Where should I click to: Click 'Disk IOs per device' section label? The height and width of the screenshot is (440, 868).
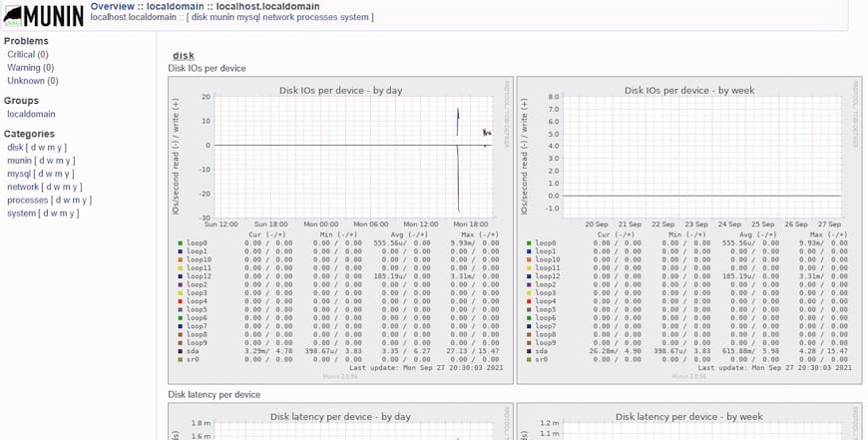[x=208, y=68]
